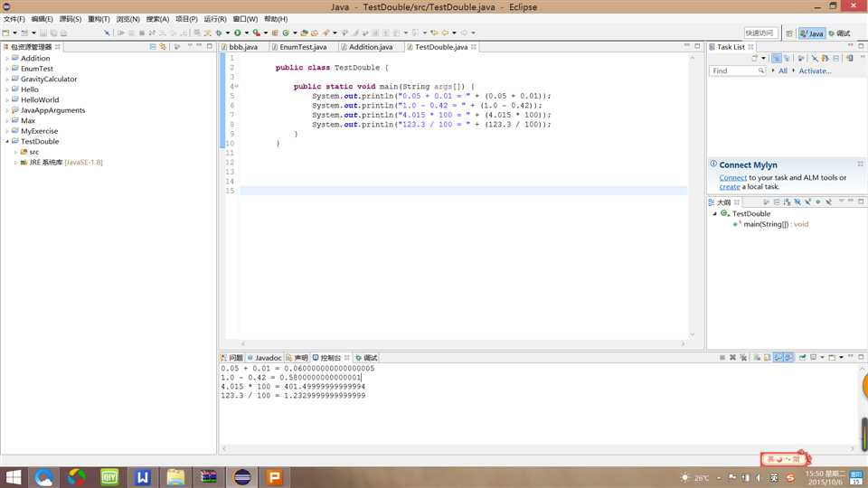Switch to Javadoc tab
This screenshot has height=488, width=868.
point(264,358)
